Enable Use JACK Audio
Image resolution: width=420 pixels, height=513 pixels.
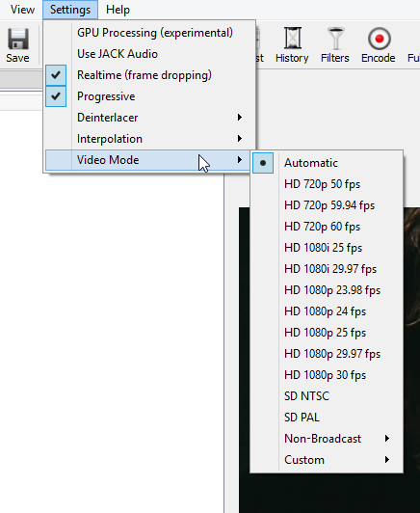click(150, 54)
